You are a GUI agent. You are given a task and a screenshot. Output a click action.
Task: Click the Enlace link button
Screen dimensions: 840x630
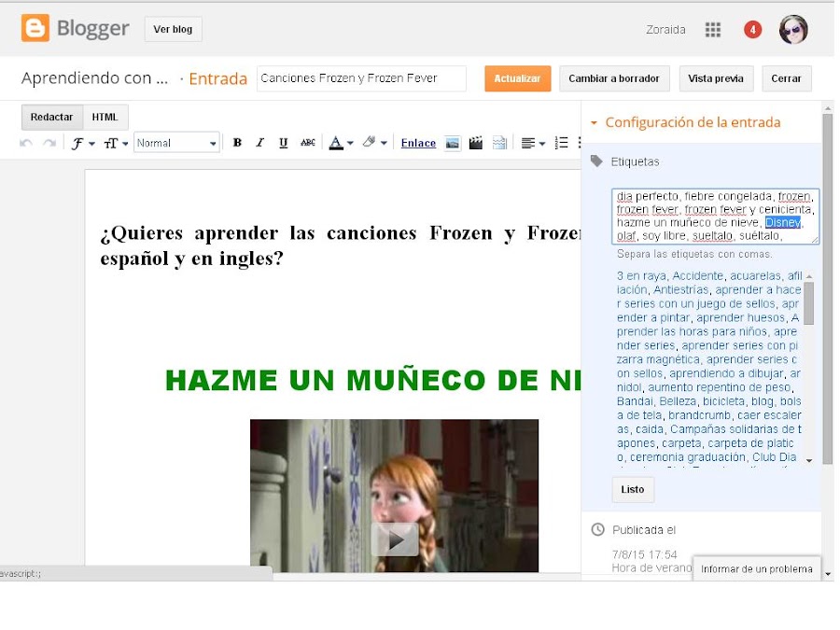[x=418, y=143]
